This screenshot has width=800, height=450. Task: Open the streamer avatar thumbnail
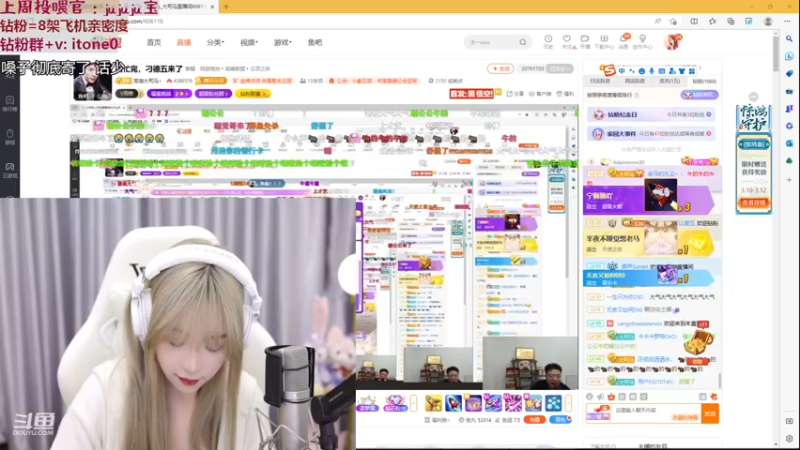click(92, 82)
